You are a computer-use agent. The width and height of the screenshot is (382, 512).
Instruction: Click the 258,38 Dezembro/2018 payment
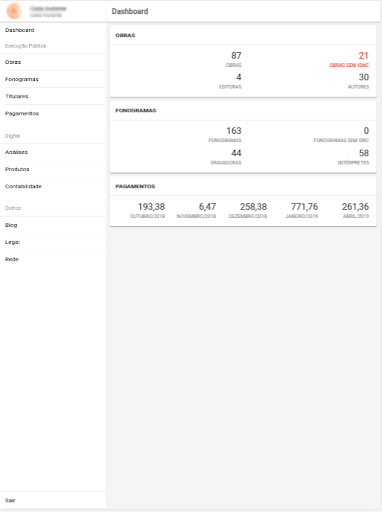click(x=253, y=207)
